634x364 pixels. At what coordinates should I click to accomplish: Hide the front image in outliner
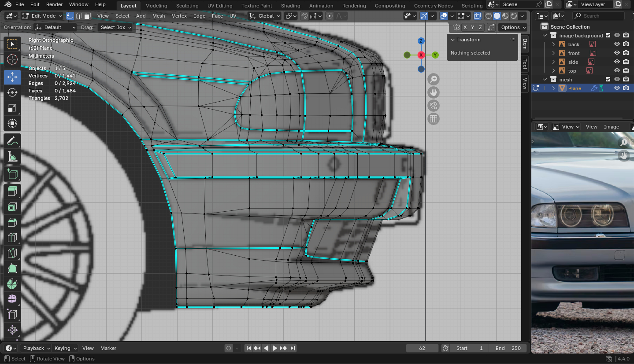click(x=617, y=53)
